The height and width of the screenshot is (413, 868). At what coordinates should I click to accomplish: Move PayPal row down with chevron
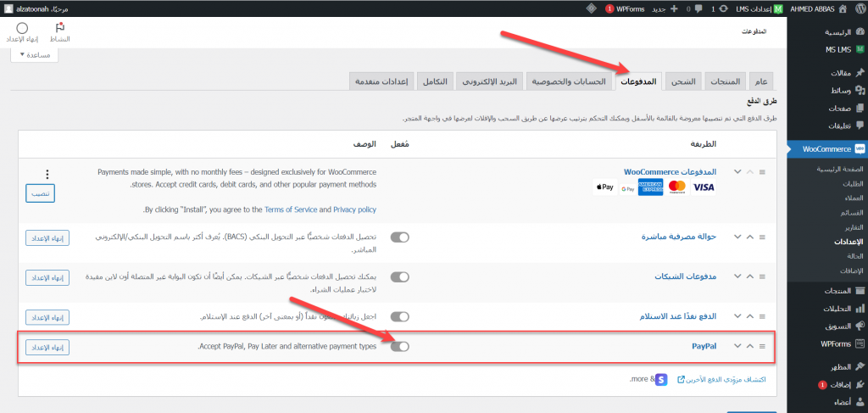(x=737, y=346)
